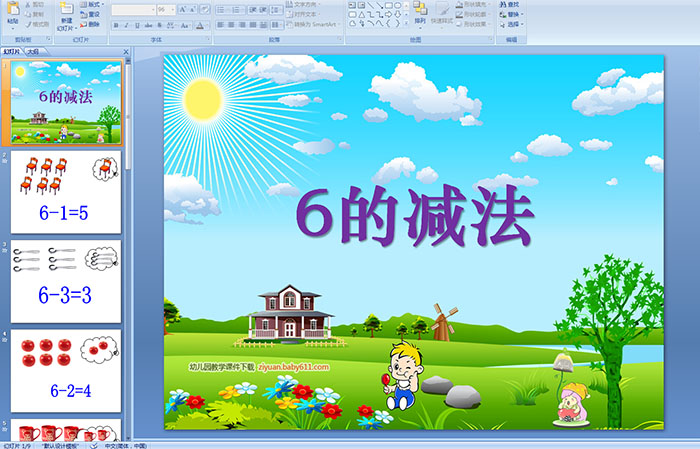Click the Bullets list icon

(222, 10)
